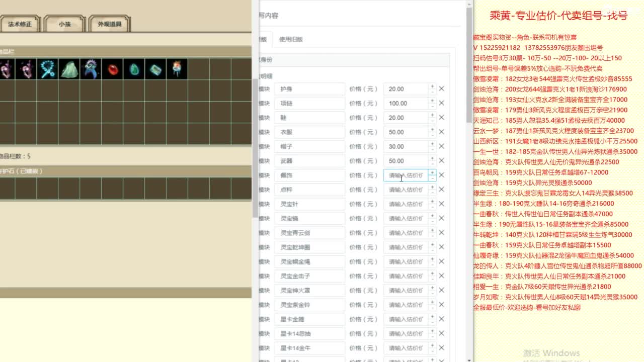Increase the 衣服 price with plus stepper
This screenshot has height=362, width=644.
click(x=432, y=129)
